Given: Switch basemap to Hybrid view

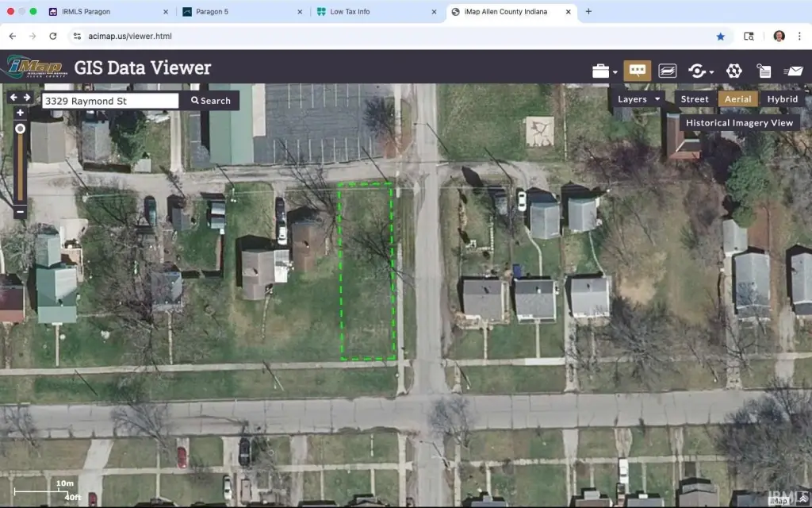Looking at the screenshot, I should [782, 99].
